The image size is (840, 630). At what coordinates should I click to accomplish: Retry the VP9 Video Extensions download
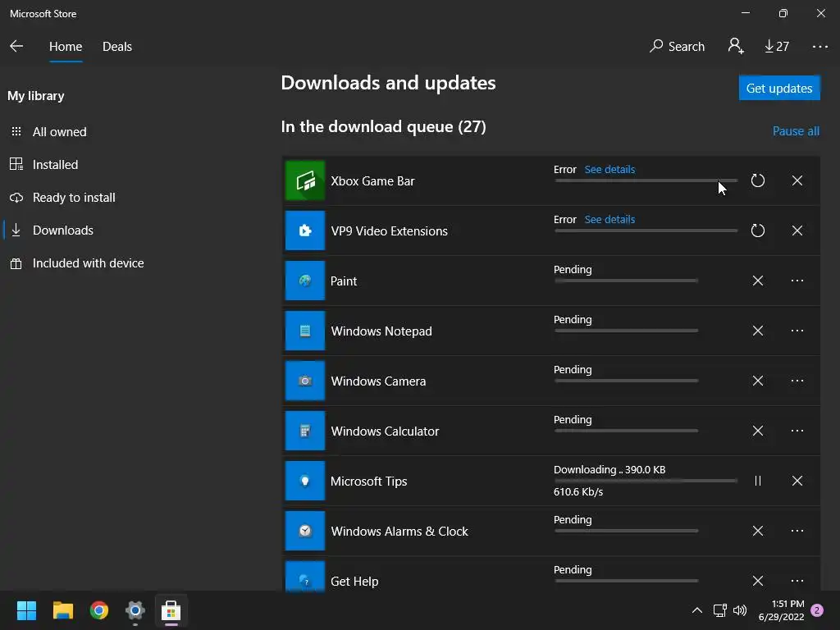click(757, 231)
